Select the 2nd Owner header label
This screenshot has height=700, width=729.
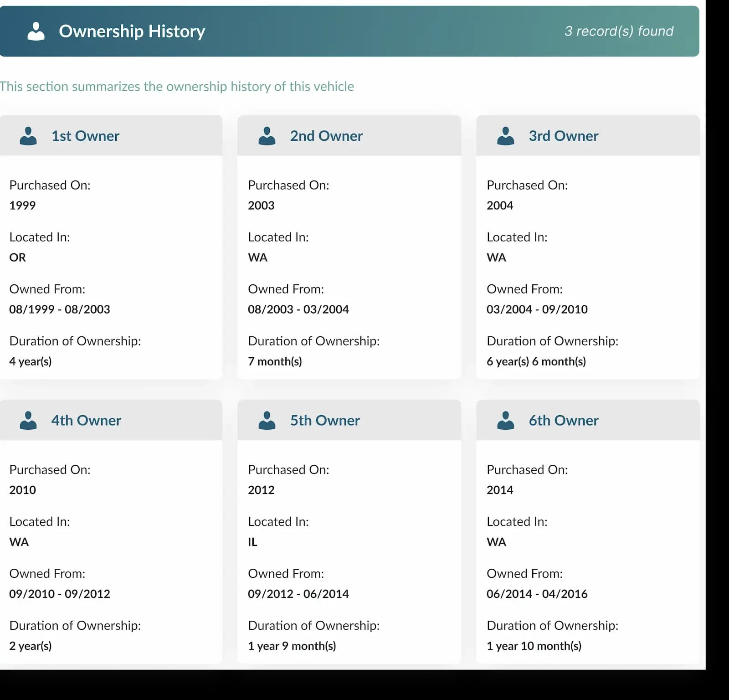coord(326,135)
